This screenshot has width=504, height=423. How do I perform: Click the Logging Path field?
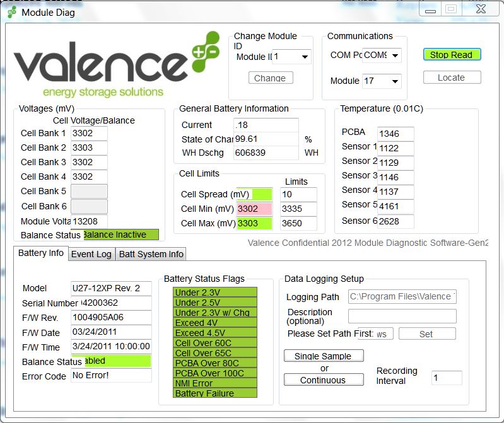(x=402, y=296)
